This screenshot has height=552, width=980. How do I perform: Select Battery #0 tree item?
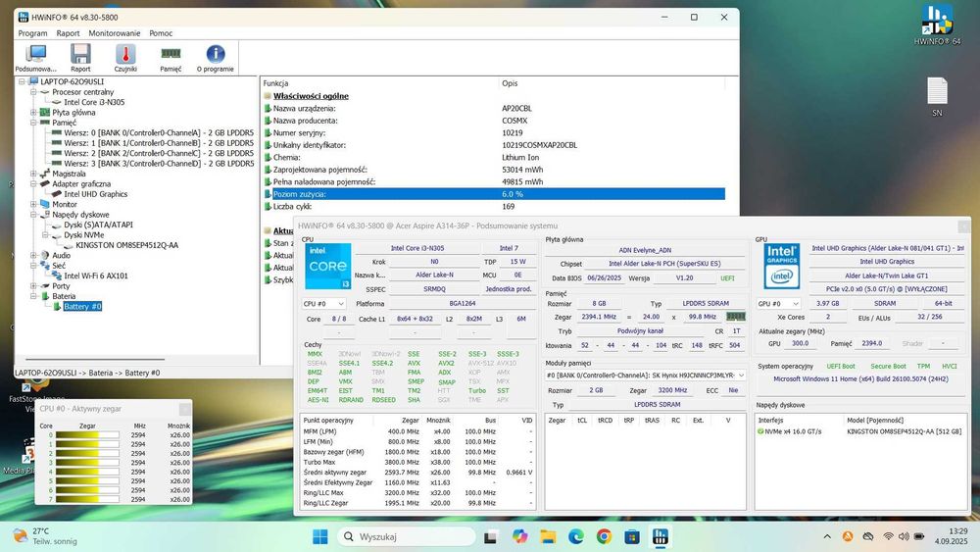[82, 306]
